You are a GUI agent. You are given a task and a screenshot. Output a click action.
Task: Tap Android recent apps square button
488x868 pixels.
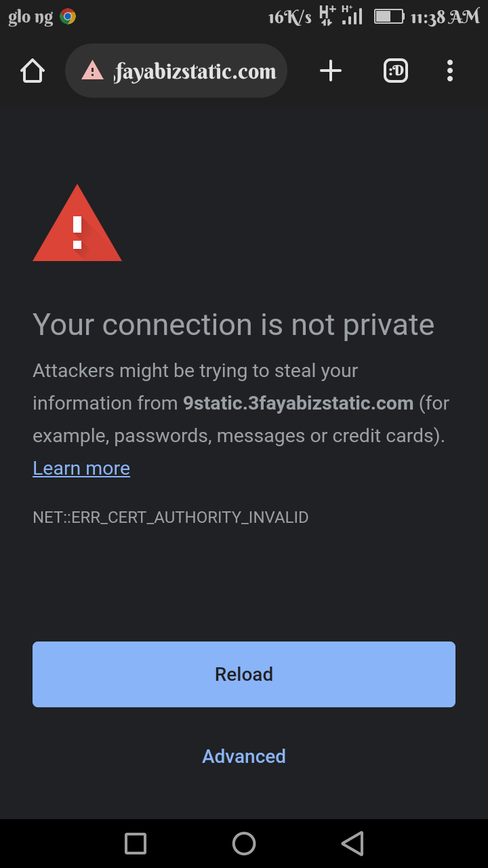click(x=136, y=844)
